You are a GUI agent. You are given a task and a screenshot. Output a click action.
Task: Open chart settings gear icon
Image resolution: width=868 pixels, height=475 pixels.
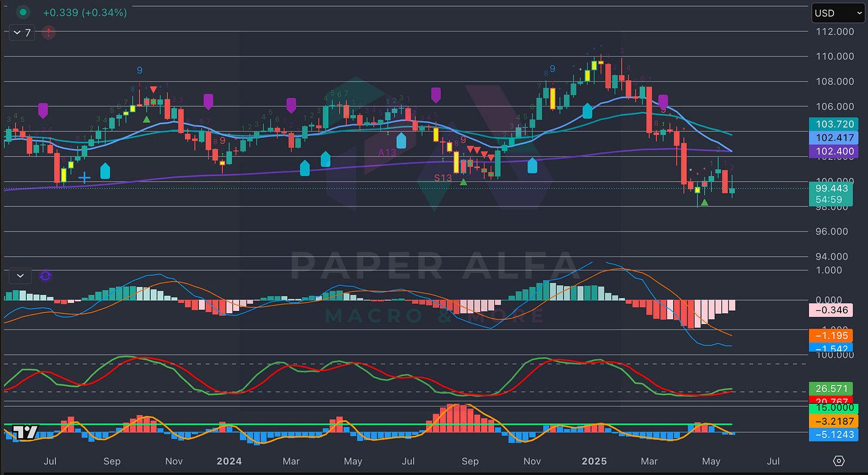tap(839, 461)
